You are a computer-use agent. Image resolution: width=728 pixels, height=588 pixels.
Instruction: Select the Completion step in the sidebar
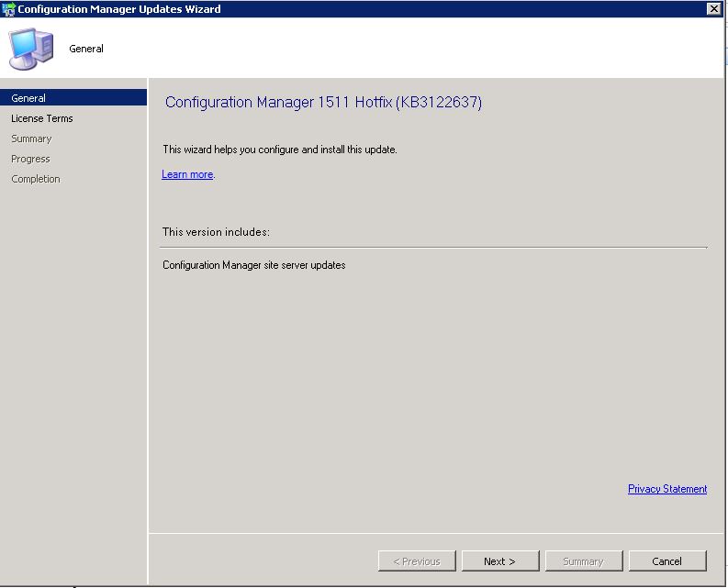pos(36,179)
